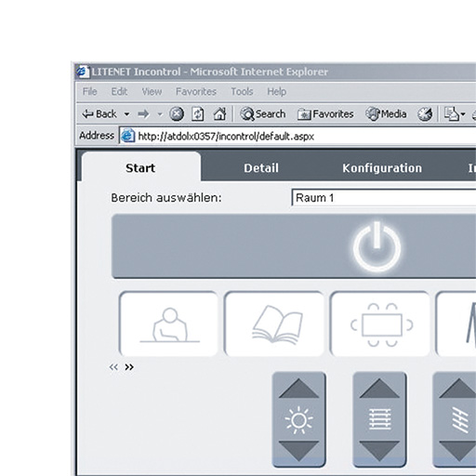Click the Internet Explorer title bar icon

[83, 72]
